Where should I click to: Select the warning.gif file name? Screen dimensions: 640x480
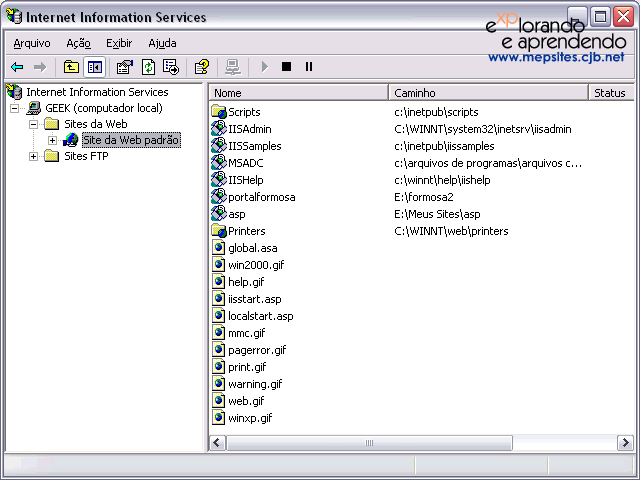click(x=255, y=384)
